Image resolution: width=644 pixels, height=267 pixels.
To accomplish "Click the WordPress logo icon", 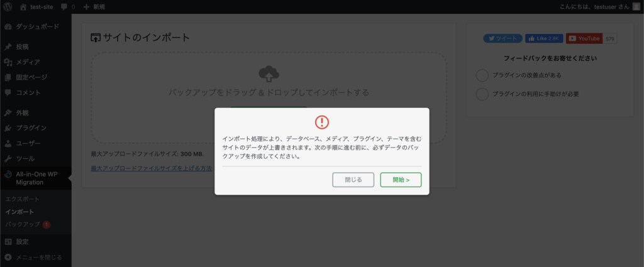I will pos(8,6).
